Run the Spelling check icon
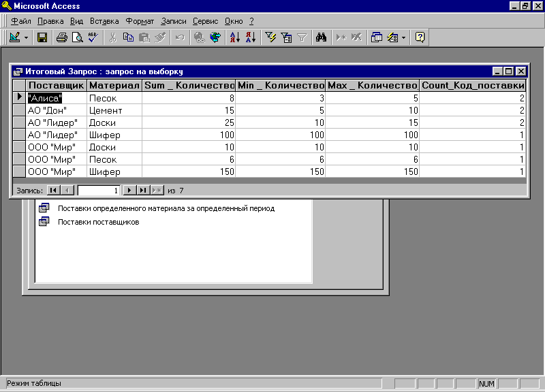 tap(93, 37)
